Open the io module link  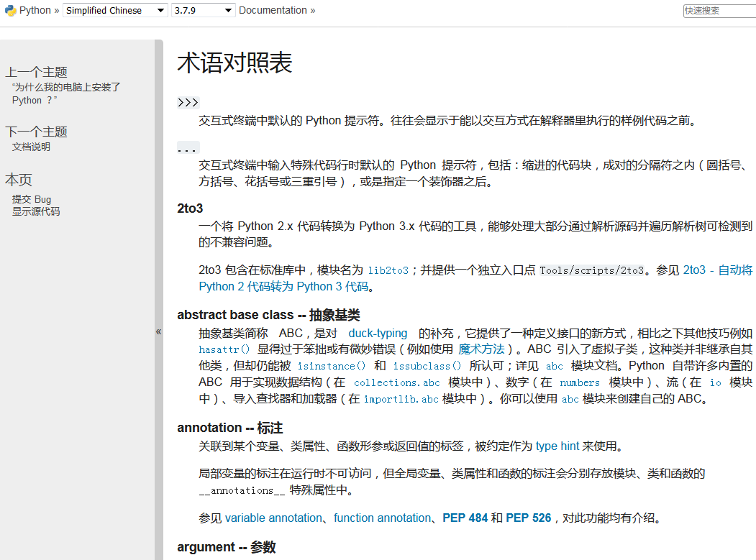point(716,382)
